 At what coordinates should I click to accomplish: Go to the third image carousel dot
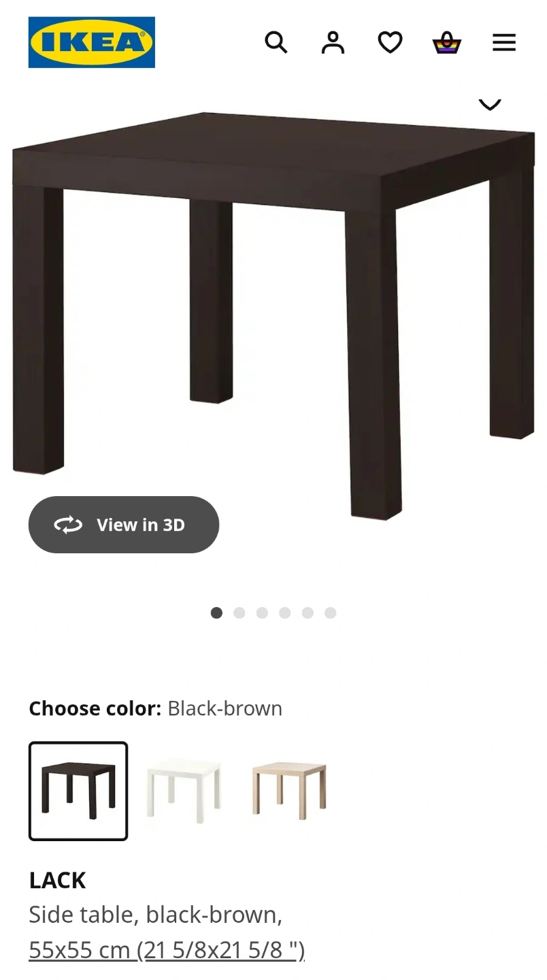(x=262, y=612)
